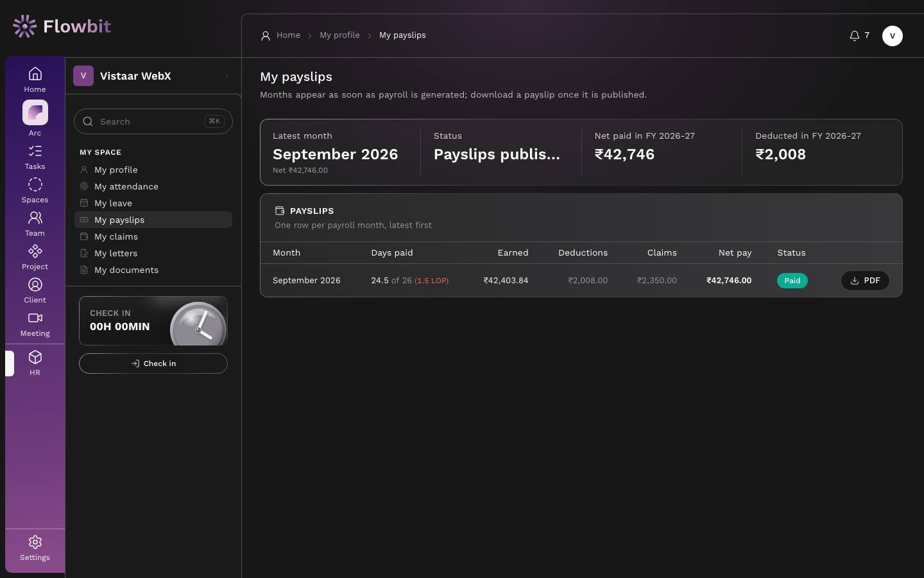Click the Paid status badge
This screenshot has width=924, height=578.
click(792, 281)
